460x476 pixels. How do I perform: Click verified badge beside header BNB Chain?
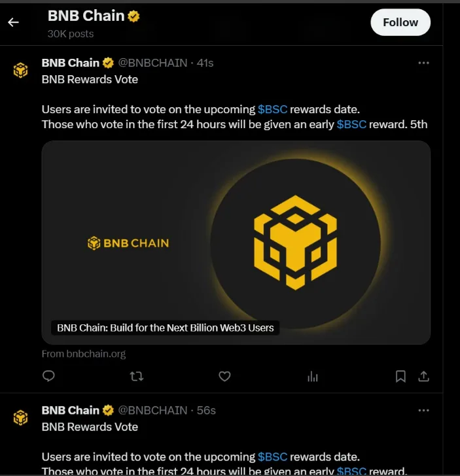[x=133, y=16]
